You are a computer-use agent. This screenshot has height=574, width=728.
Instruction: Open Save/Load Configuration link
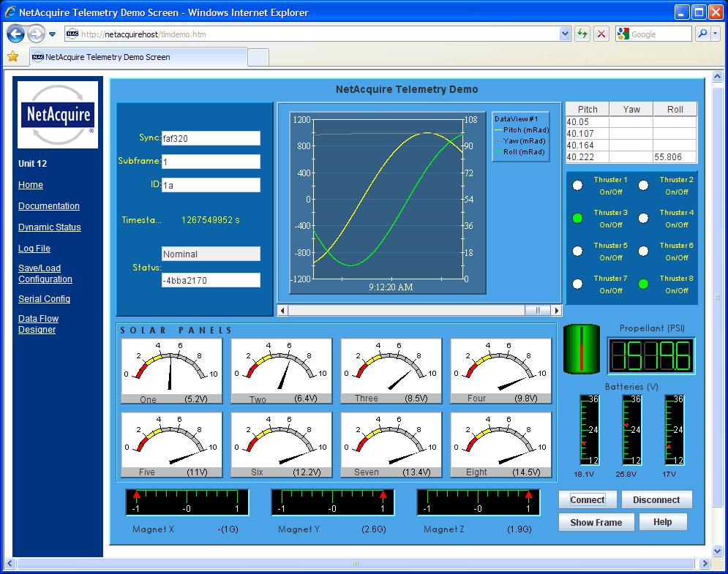pos(45,273)
